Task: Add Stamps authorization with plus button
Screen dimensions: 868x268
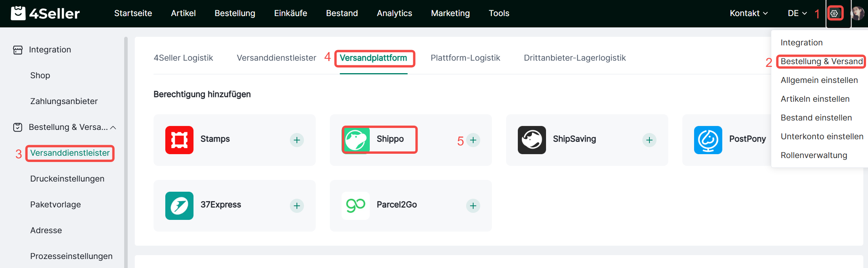Action: coord(297,140)
